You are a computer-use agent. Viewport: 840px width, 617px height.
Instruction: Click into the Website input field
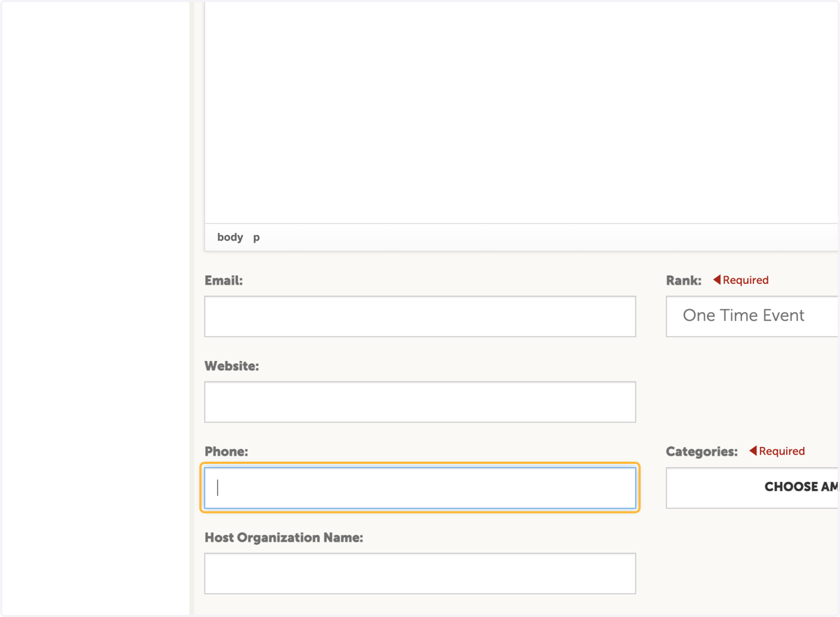click(420, 402)
